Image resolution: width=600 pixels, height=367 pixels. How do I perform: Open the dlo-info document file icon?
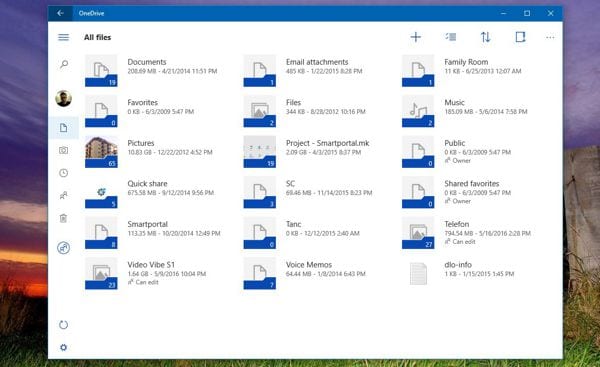pyautogui.click(x=418, y=274)
